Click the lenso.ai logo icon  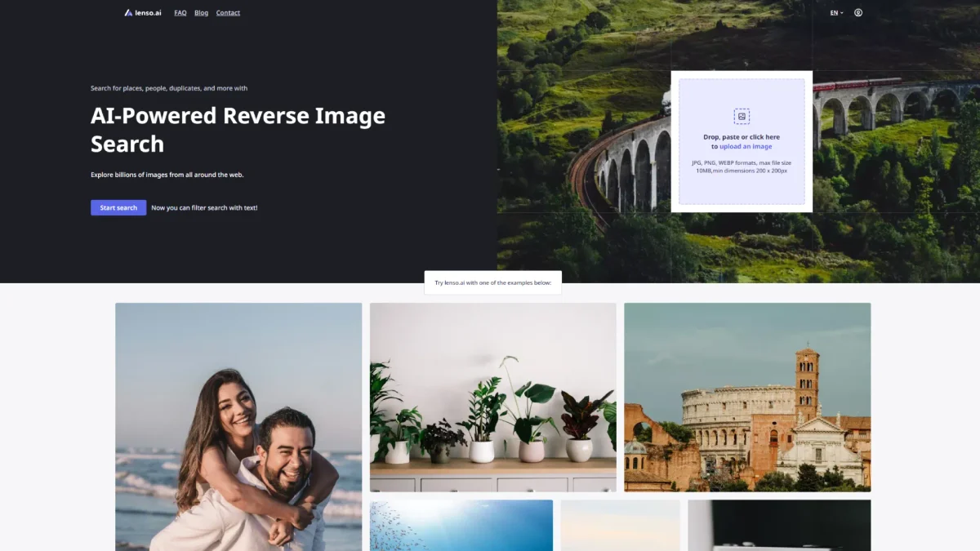pyautogui.click(x=128, y=13)
